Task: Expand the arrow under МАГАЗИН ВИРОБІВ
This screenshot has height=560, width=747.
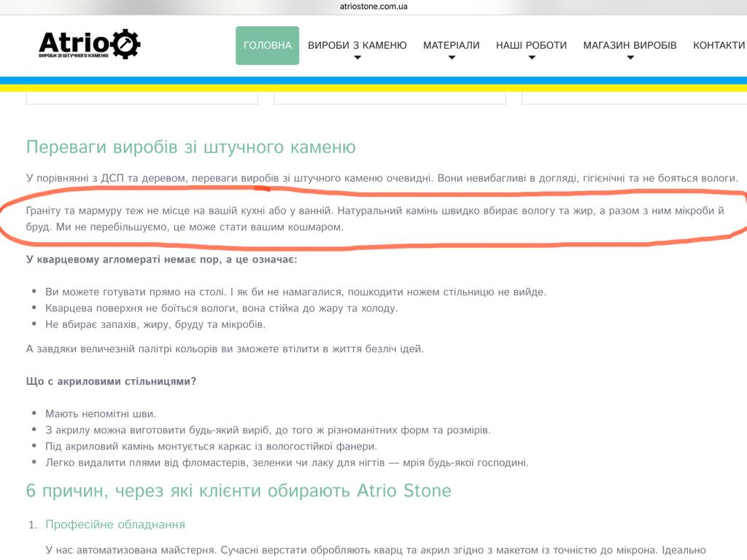Action: [x=630, y=58]
